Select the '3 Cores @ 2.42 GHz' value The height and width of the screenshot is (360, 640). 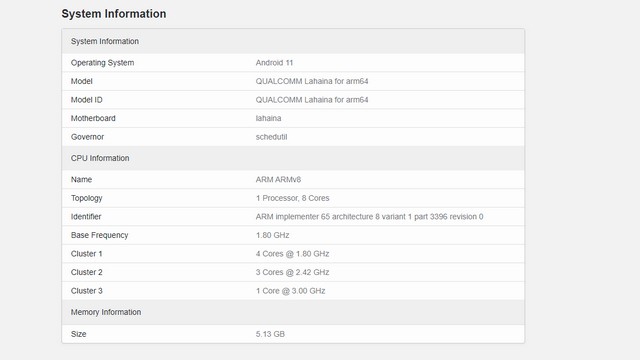(x=292, y=272)
